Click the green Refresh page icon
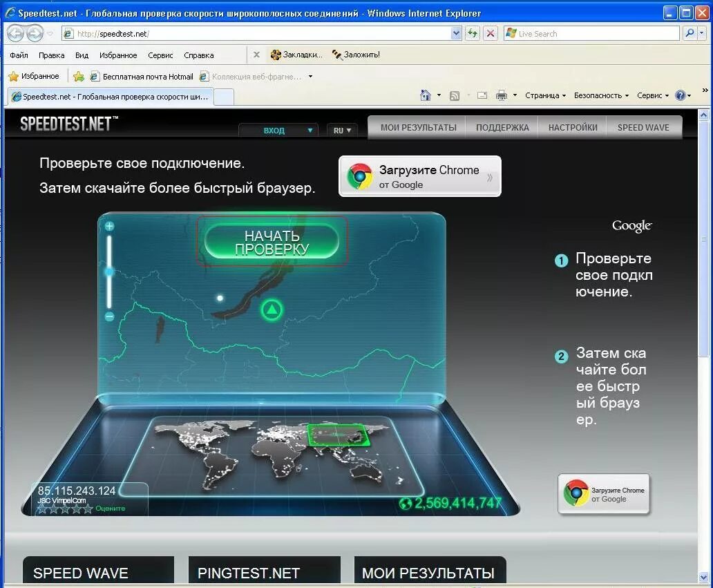 (x=473, y=33)
